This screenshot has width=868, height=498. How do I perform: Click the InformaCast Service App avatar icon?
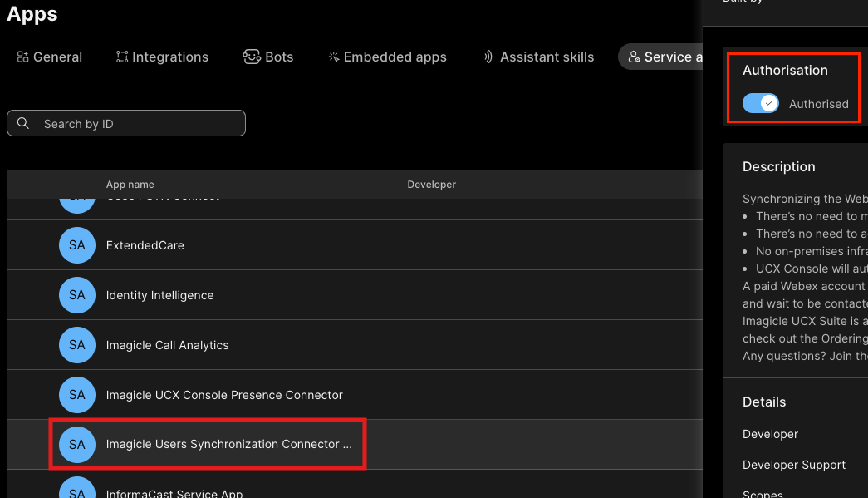[x=77, y=491]
